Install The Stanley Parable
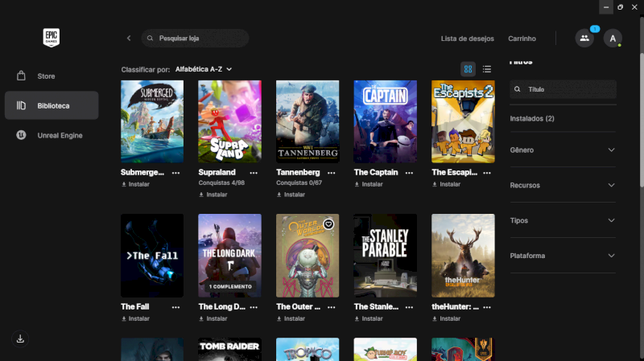The image size is (644, 361). [369, 318]
